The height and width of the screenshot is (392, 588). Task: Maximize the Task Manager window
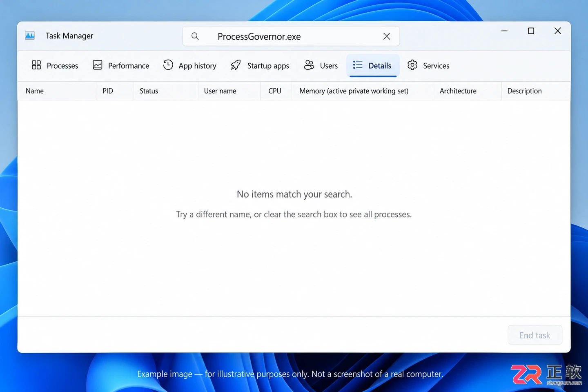coord(531,31)
